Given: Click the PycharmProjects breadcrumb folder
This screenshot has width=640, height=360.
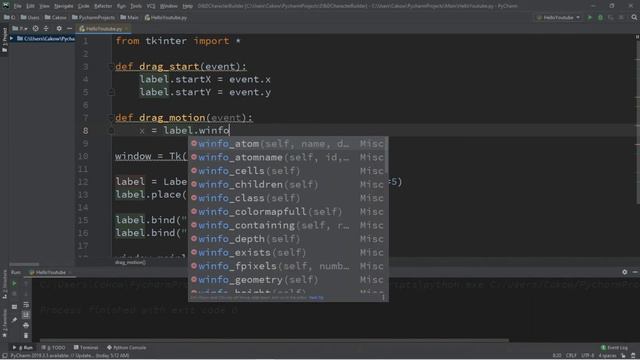Looking at the screenshot, I should 93,18.
